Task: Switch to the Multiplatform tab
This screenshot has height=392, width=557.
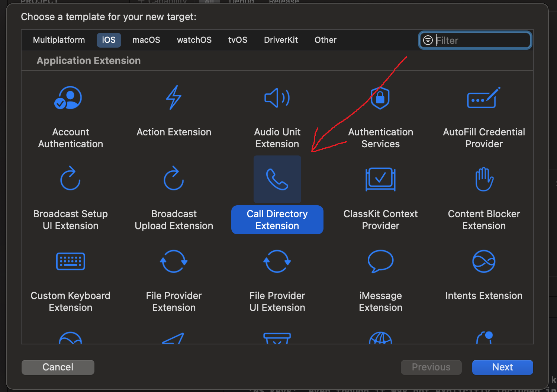Action: (59, 40)
